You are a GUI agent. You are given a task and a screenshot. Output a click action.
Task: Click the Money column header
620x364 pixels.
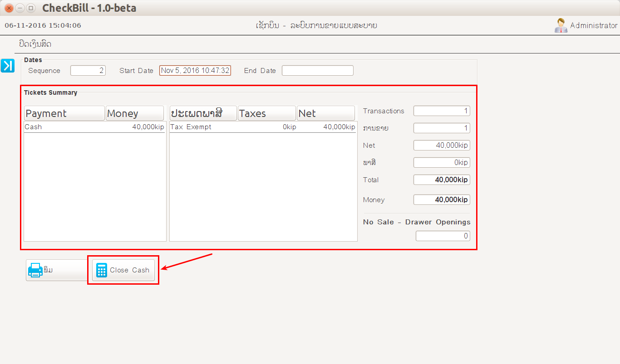click(x=135, y=113)
